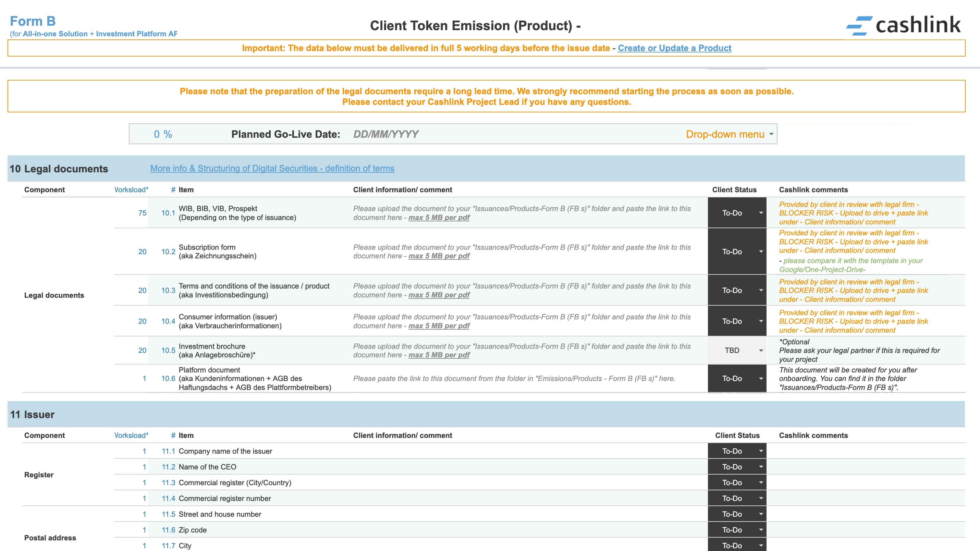Click the Planned Go-Live Date DD/MM/YYYY field
980x551 pixels.
click(x=386, y=134)
